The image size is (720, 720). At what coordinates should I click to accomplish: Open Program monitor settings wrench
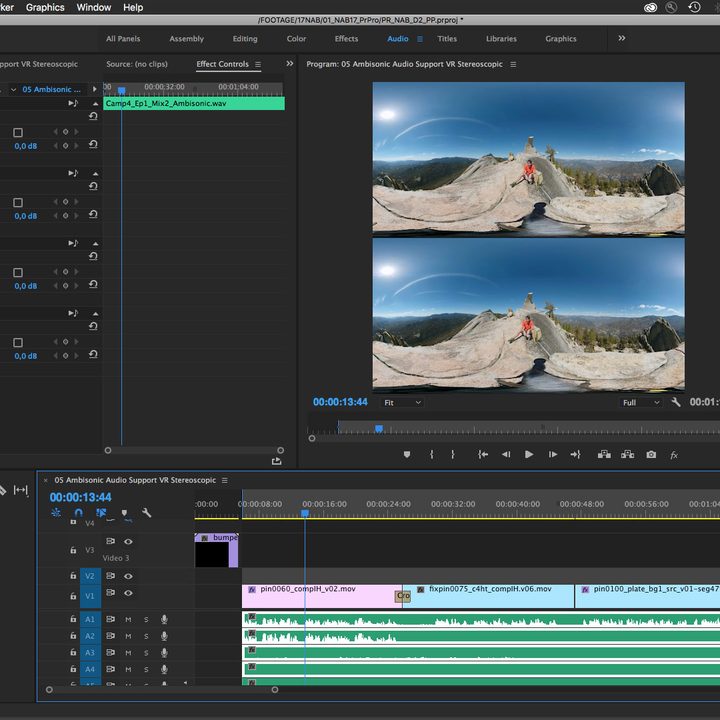point(675,402)
